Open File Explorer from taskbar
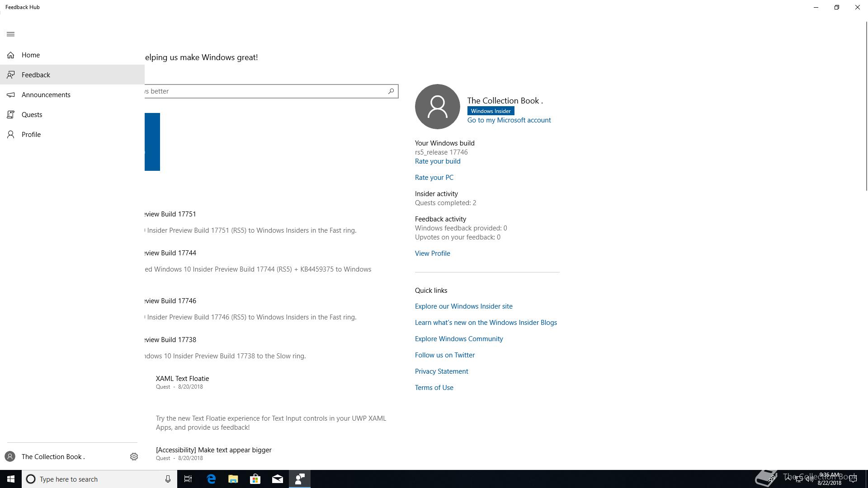 coord(233,479)
